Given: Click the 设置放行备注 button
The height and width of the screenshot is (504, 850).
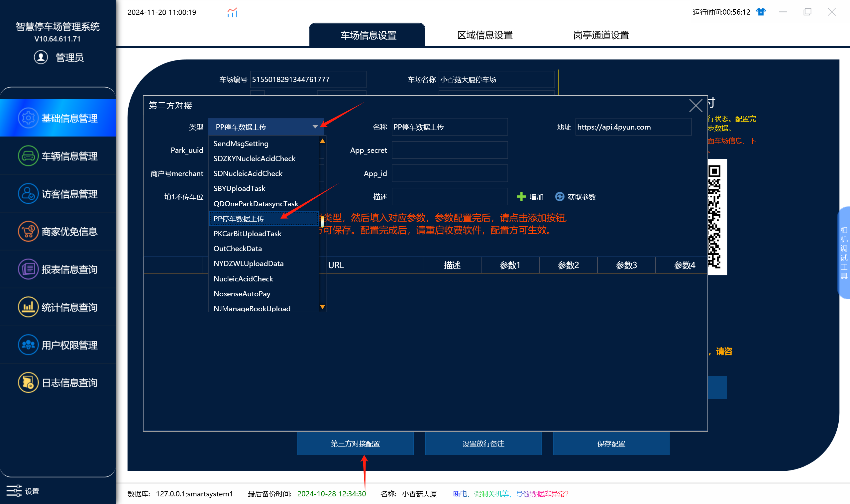Looking at the screenshot, I should (483, 444).
